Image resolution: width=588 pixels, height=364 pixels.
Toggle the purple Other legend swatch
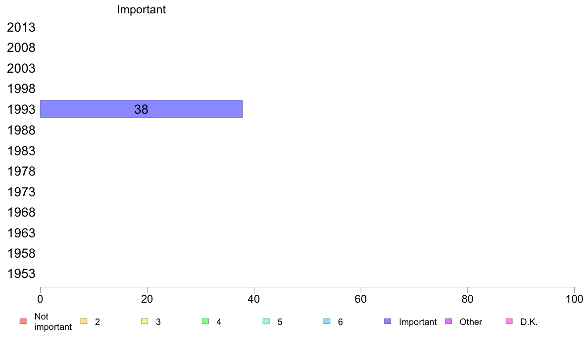coord(448,321)
